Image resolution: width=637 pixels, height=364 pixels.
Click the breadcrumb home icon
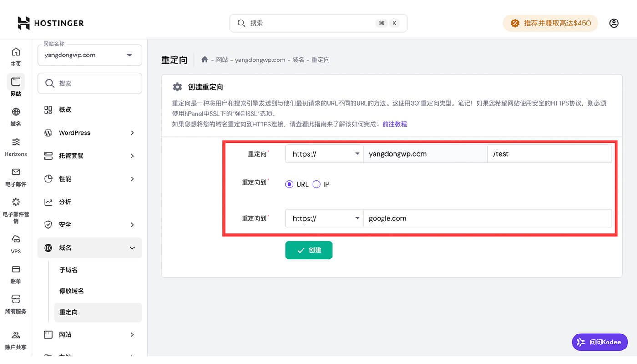[205, 60]
